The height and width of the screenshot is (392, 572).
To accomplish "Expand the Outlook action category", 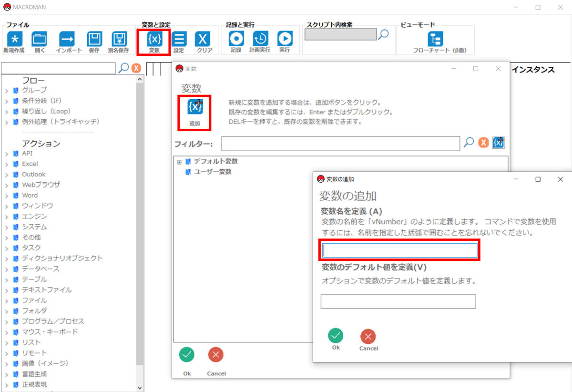I will pyautogui.click(x=7, y=175).
